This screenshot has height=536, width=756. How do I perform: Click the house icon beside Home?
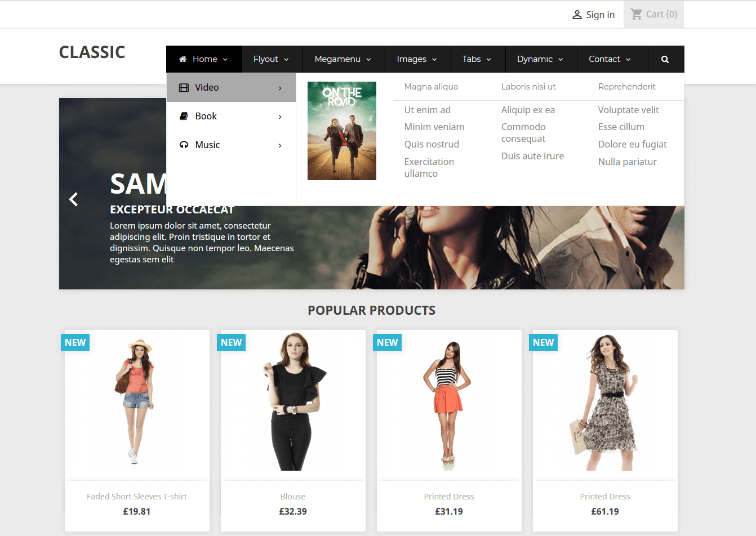(183, 59)
